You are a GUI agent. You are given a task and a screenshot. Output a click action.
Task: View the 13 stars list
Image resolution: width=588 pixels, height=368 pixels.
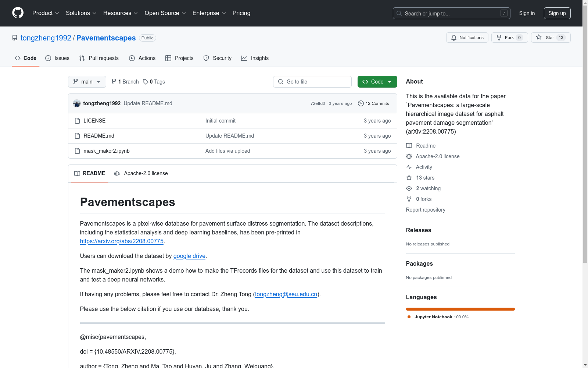click(420, 178)
